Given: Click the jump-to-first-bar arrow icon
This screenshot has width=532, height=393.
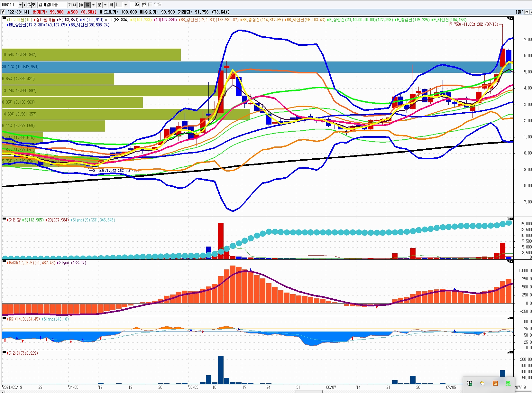Looking at the screenshot, I should point(81,5).
